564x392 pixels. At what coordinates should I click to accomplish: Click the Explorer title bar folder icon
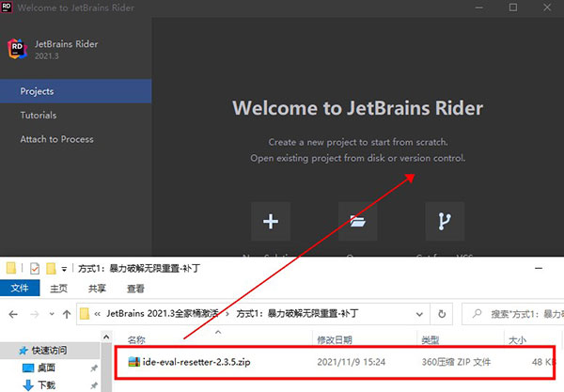pyautogui.click(x=11, y=268)
